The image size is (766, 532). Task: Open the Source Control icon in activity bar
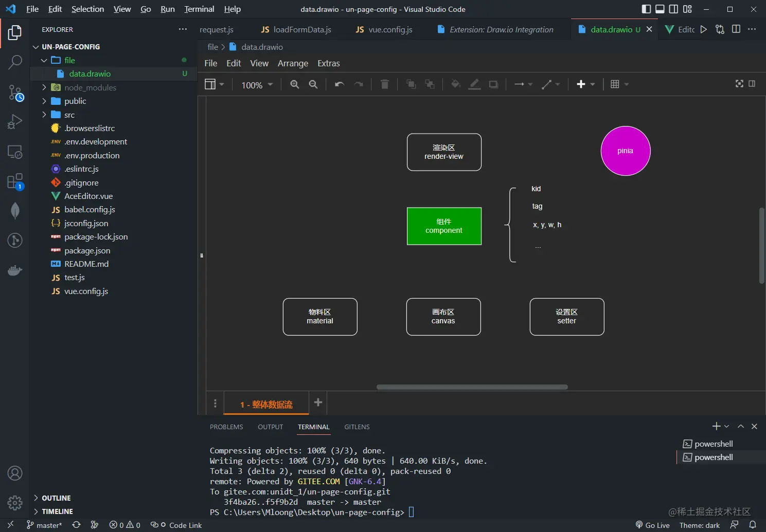15,93
